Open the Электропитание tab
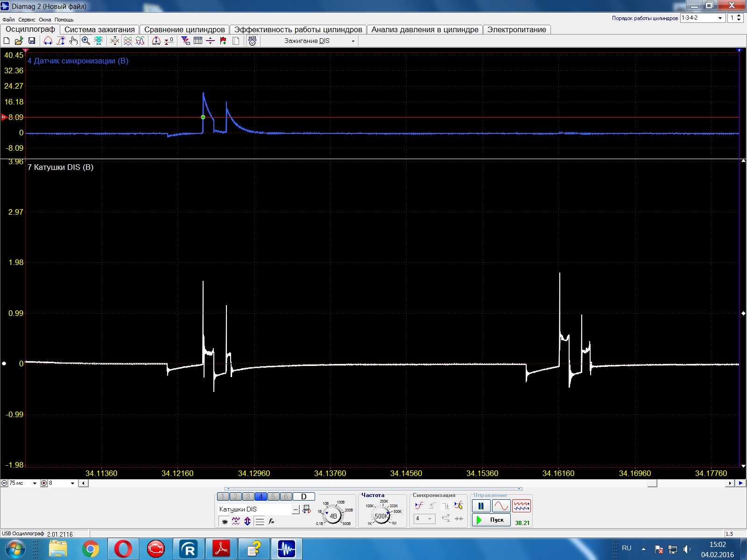Viewport: 747px width, 560px height. point(517,29)
